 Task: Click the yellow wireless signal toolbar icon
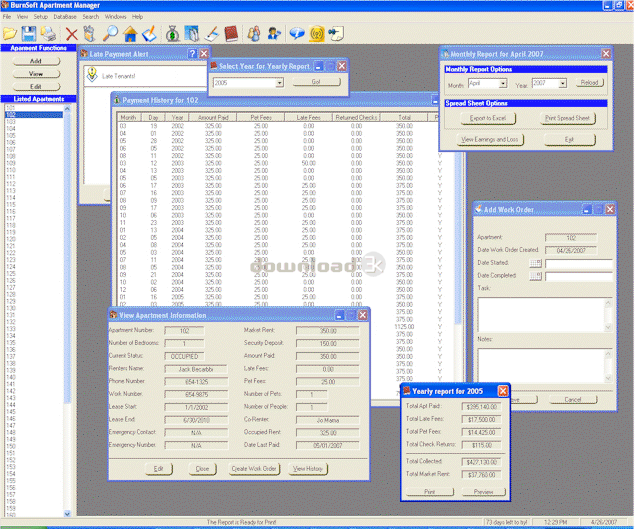pos(317,34)
